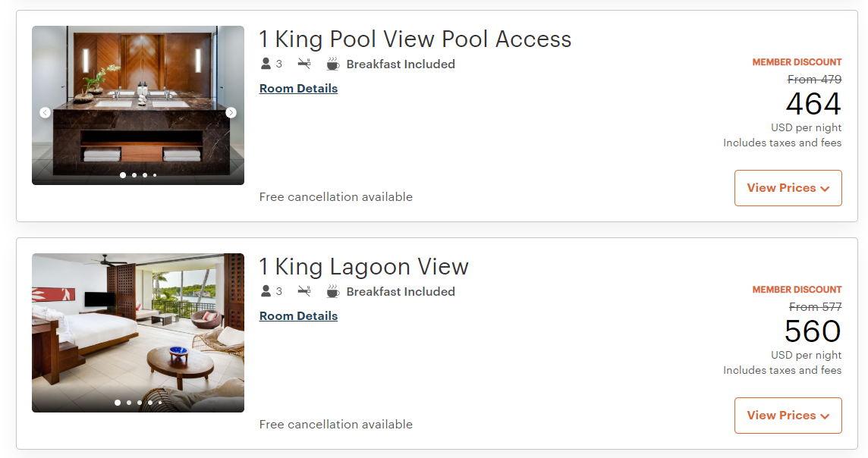
Task: Click the previous-photo arrow on the Pool Access image
Action: point(45,112)
